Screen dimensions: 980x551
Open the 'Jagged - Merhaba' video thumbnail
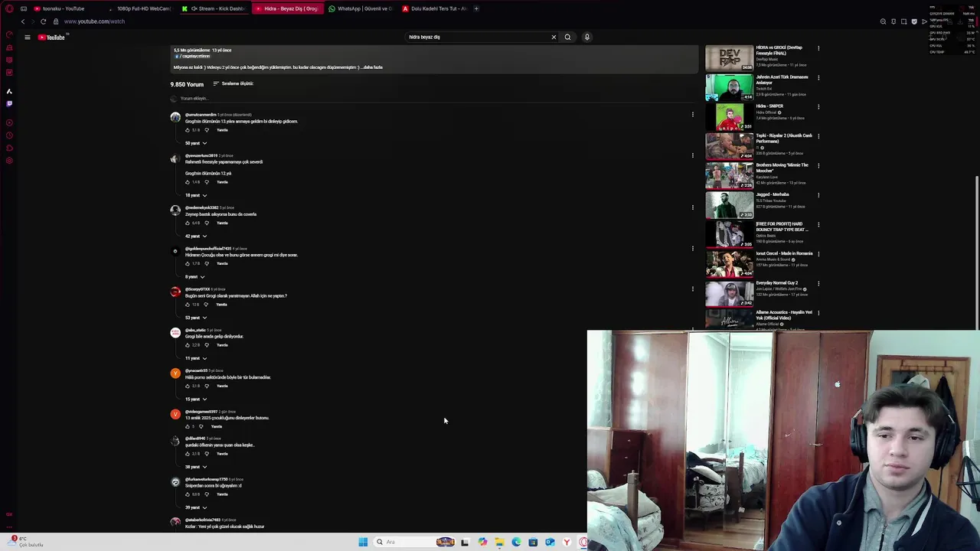(x=729, y=205)
